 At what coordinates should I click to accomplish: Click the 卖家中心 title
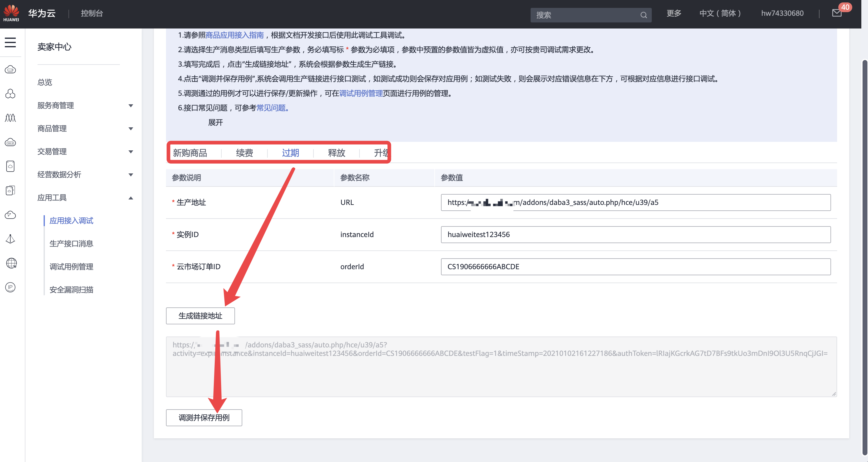point(54,47)
